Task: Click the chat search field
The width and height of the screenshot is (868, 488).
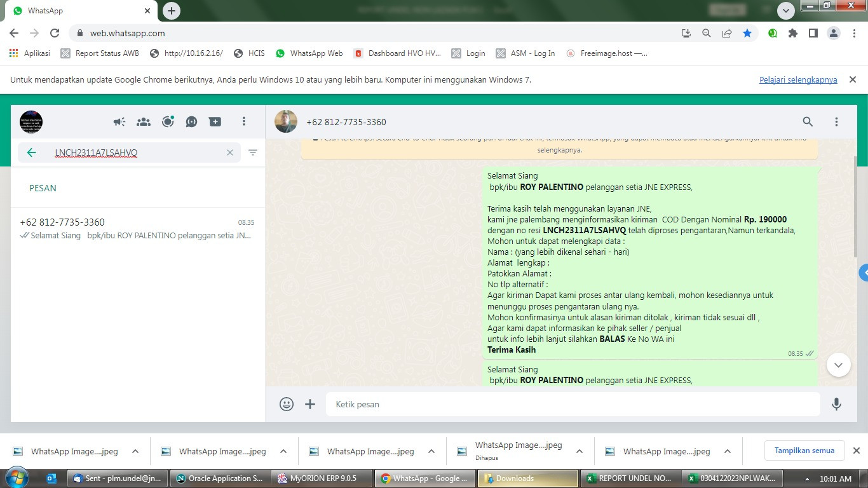Action: pyautogui.click(x=129, y=152)
